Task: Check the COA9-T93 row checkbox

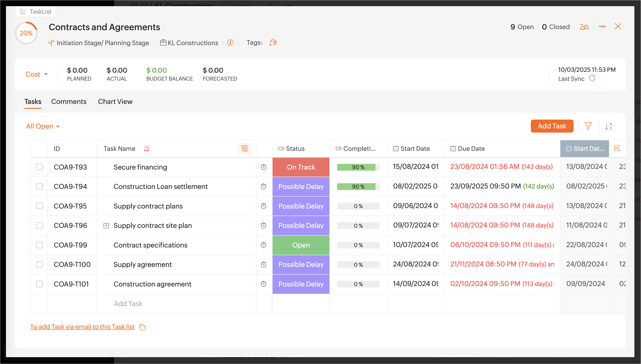Action: [39, 167]
